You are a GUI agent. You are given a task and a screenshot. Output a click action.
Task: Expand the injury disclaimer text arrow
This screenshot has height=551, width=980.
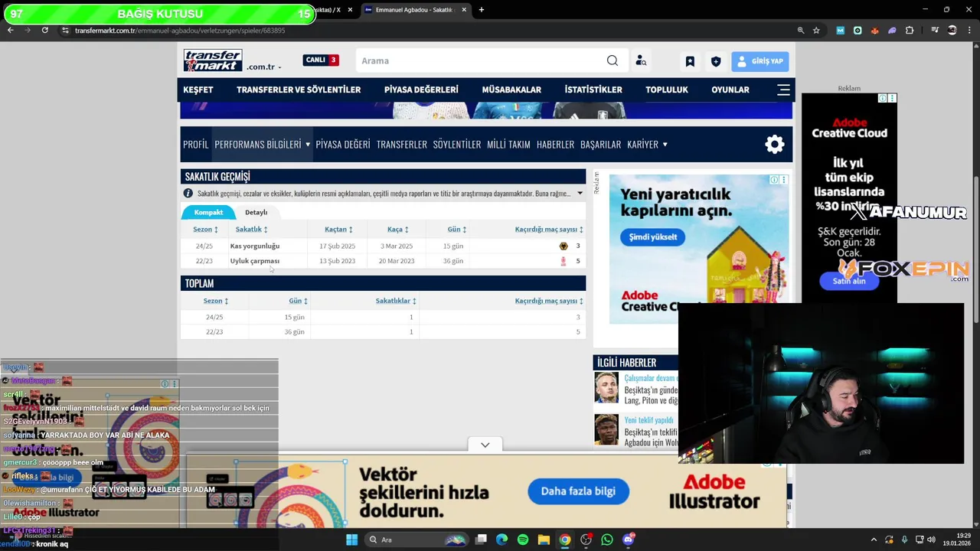pos(580,194)
